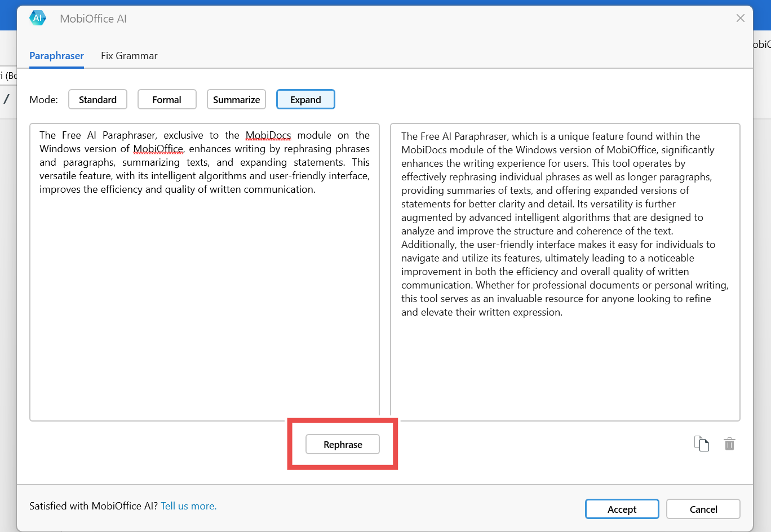Click inside the original text input box
The width and height of the screenshot is (771, 532).
pyautogui.click(x=205, y=272)
